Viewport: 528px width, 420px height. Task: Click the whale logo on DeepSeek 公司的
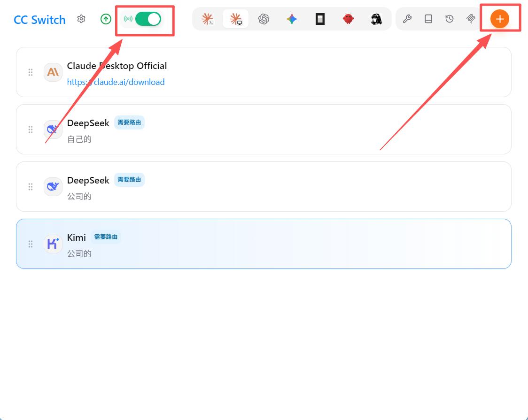pos(53,186)
